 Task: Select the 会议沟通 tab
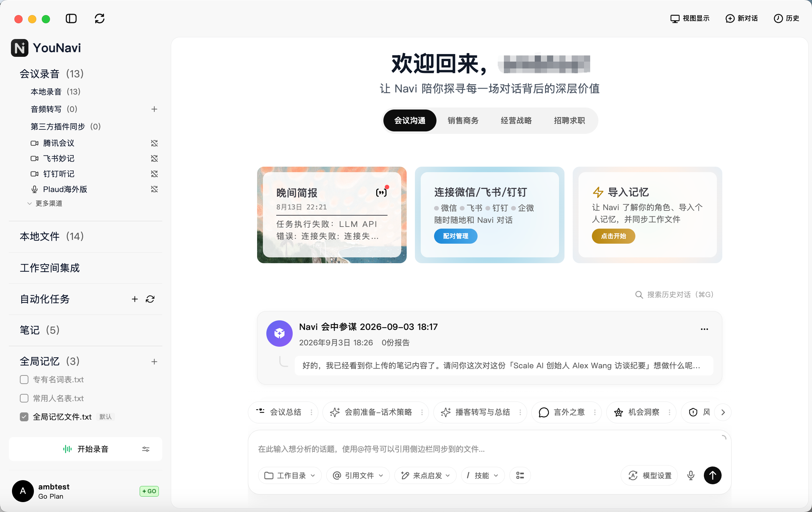410,120
